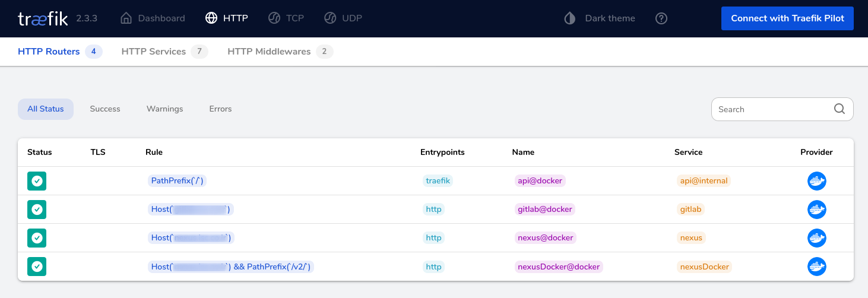
Task: Select the HTTP Routers tab
Action: (60, 52)
